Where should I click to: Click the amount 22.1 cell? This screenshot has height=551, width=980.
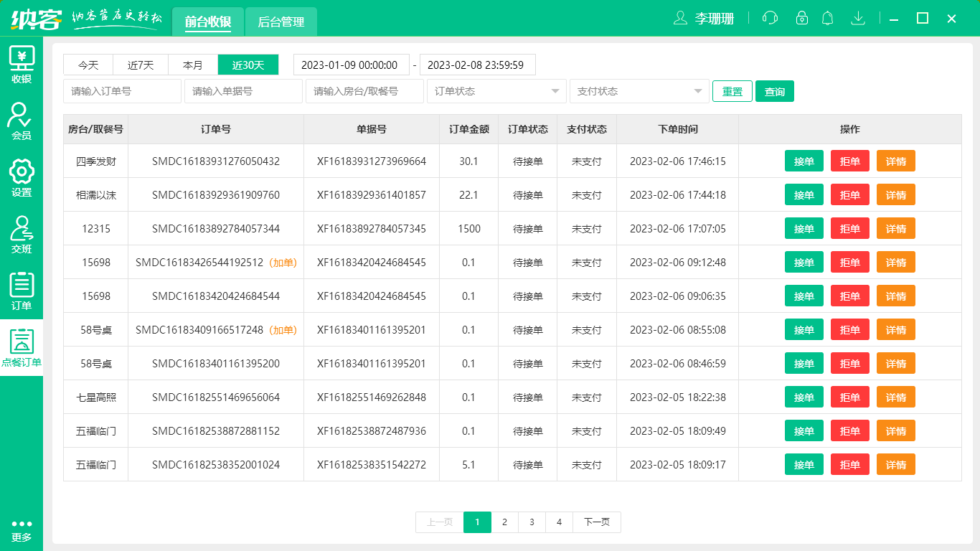469,195
